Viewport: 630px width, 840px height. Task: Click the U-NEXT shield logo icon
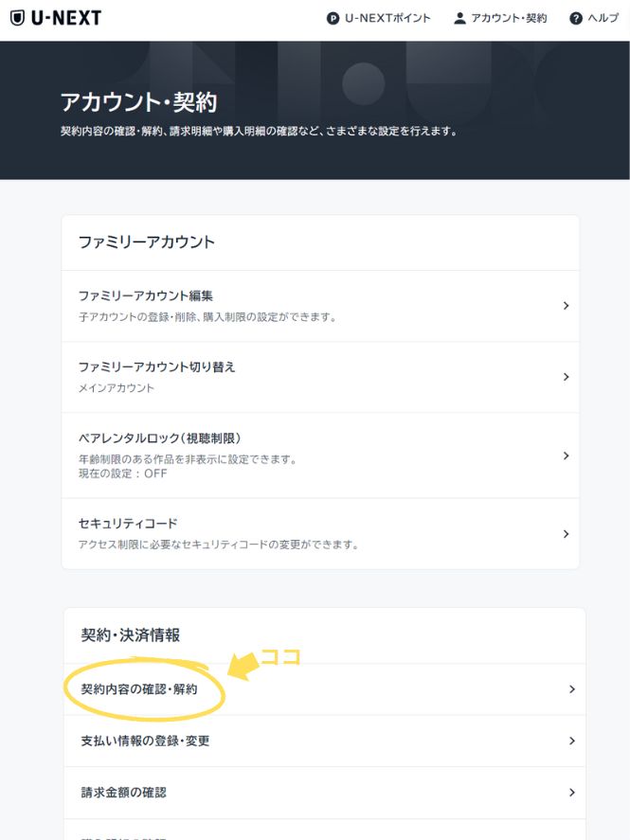[x=18, y=18]
